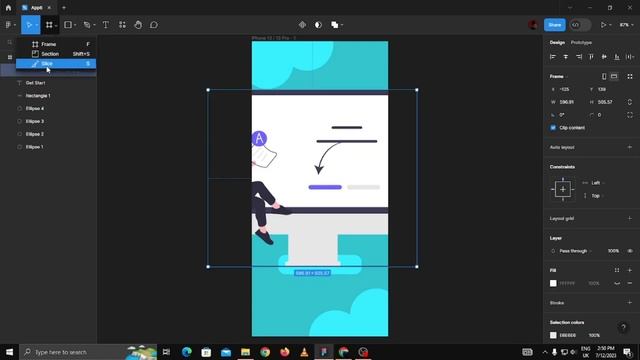Set frame to portrait orientation
640x360 pixels.
point(604,76)
